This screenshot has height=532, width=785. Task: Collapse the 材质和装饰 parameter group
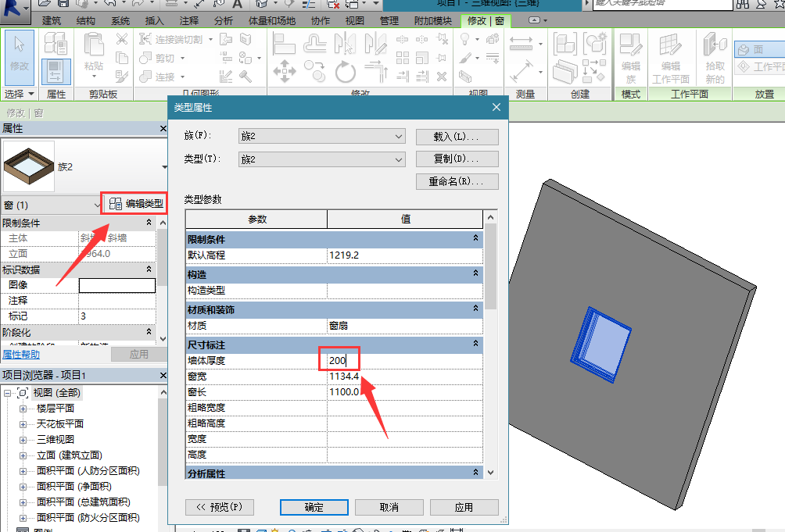click(475, 309)
